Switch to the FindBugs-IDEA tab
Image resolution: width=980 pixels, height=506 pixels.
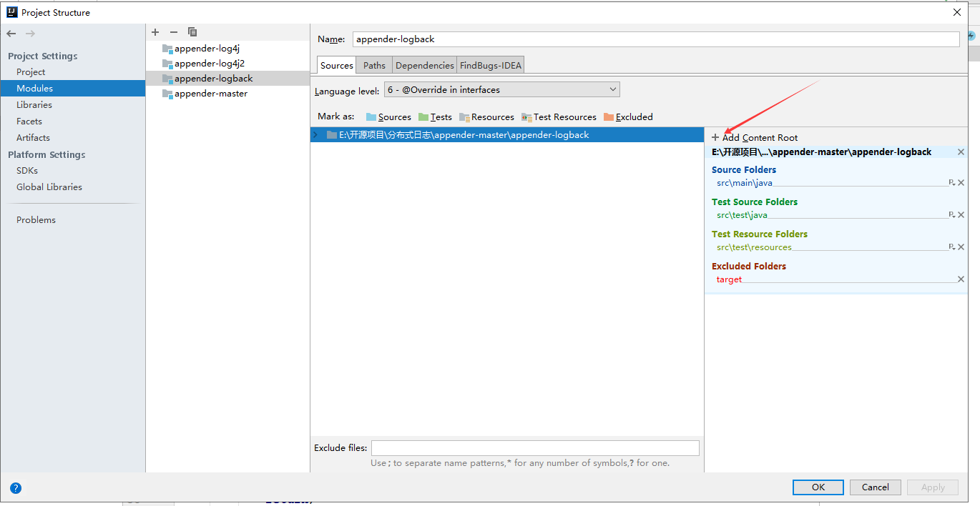coord(491,65)
